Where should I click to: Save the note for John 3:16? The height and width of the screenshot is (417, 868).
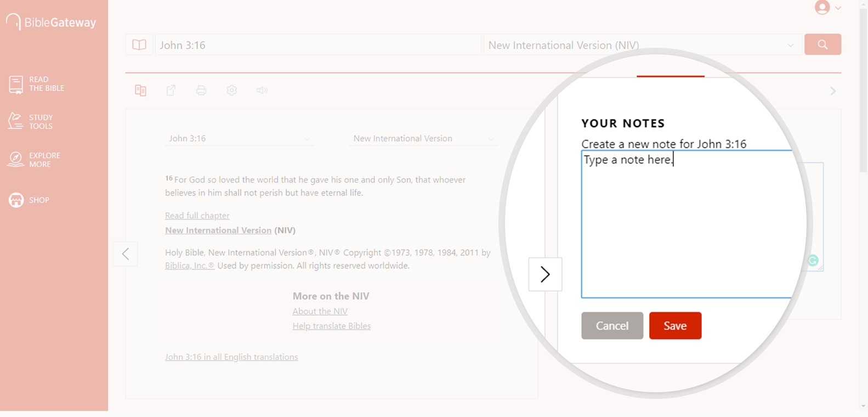coord(675,326)
